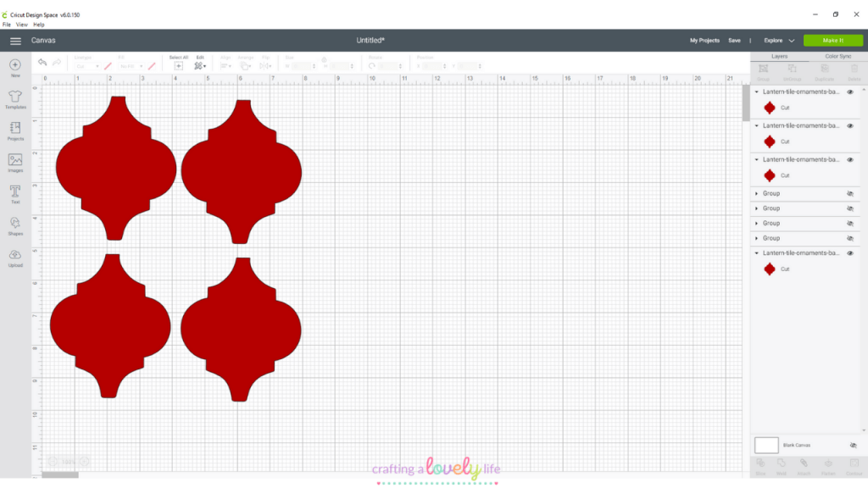Open the hamburger menu next to Canvas
This screenshot has width=868, height=488.
tap(15, 41)
